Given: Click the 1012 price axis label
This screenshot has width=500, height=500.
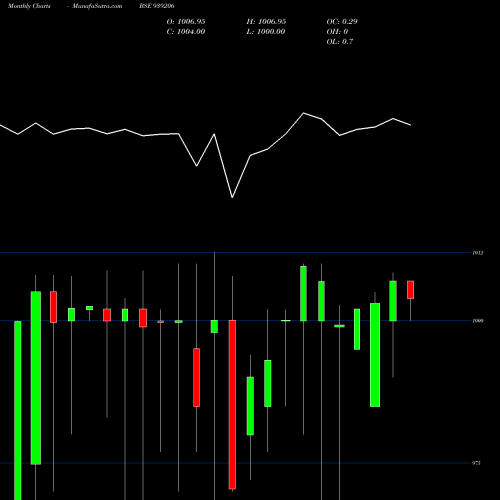Looking at the screenshot, I should pyautogui.click(x=478, y=253).
